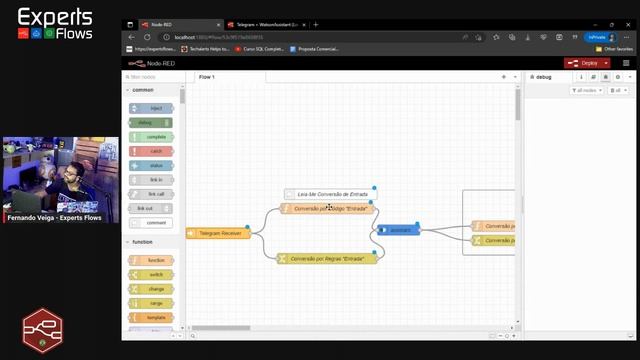
Task: Select the Leia-Me Conversão de Entrada comment
Action: (331, 194)
